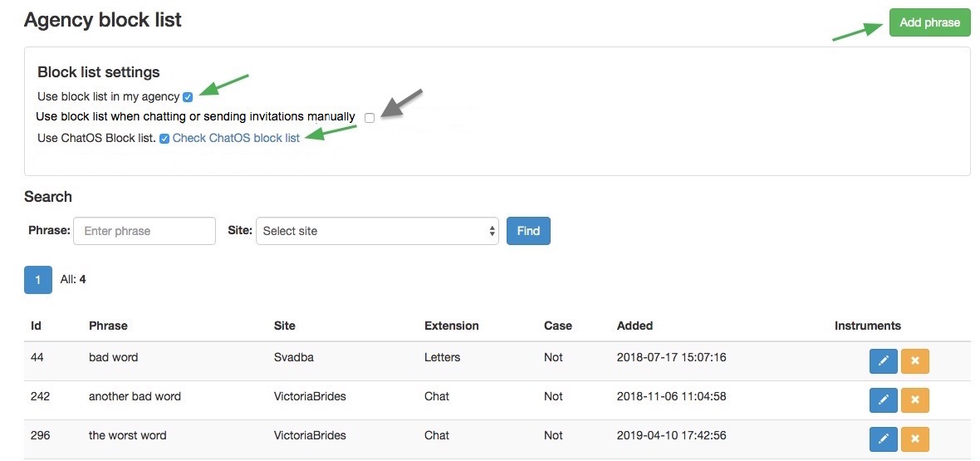Click the Add phrase button
980x461 pixels.
(929, 22)
